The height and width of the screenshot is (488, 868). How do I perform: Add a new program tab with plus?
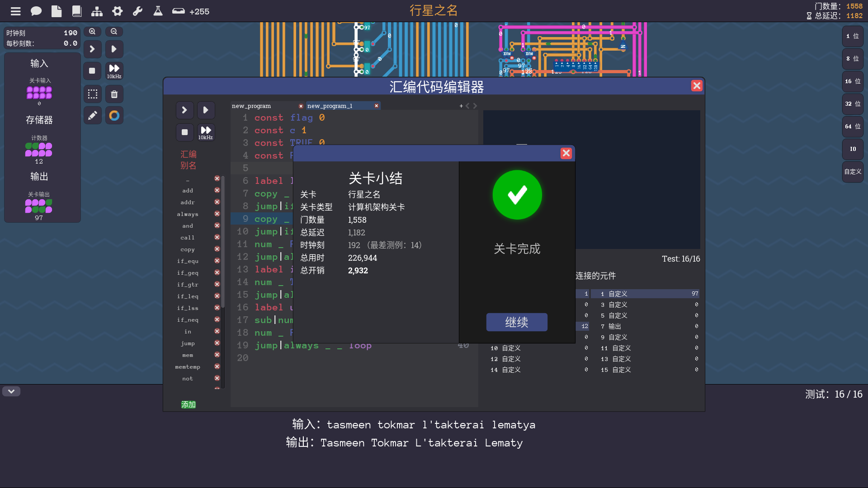(x=461, y=106)
